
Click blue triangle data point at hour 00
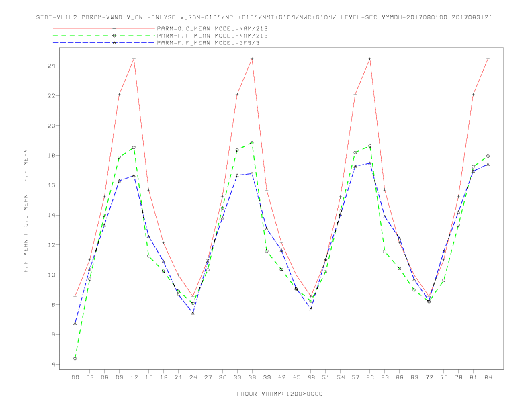click(75, 324)
